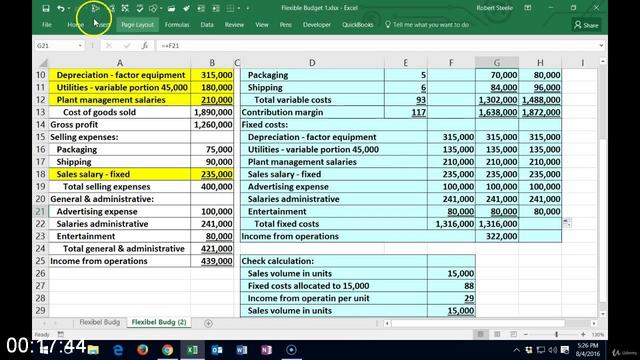Image resolution: width=640 pixels, height=360 pixels.
Task: Click the spelling check icon in quick access toolbar
Action: (140, 8)
